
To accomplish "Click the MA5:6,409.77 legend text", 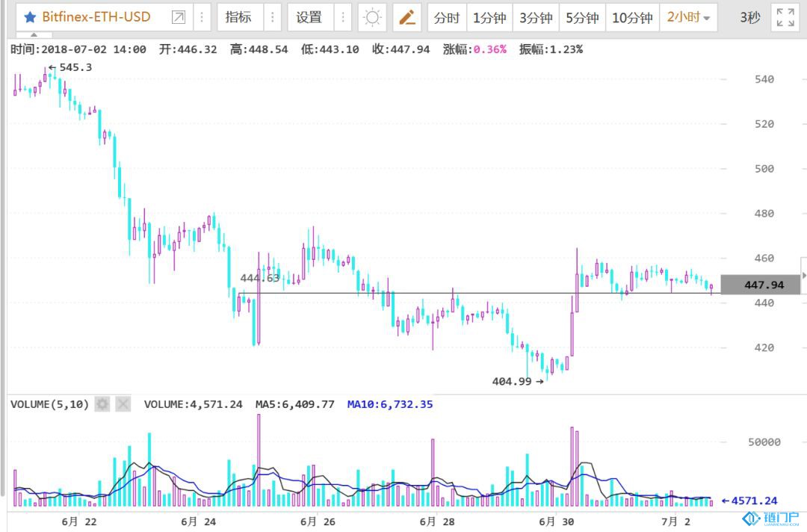I will (295, 404).
